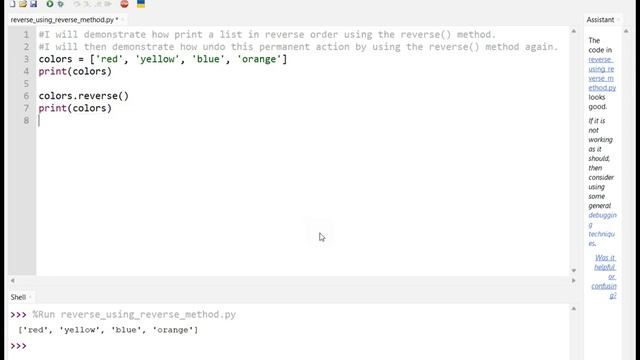Close the Shell panel tab

point(30,297)
